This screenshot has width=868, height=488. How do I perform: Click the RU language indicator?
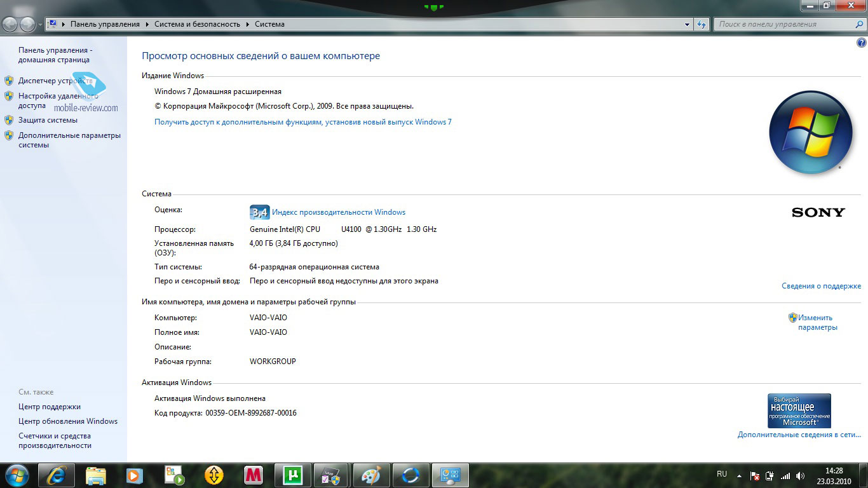pyautogui.click(x=722, y=474)
